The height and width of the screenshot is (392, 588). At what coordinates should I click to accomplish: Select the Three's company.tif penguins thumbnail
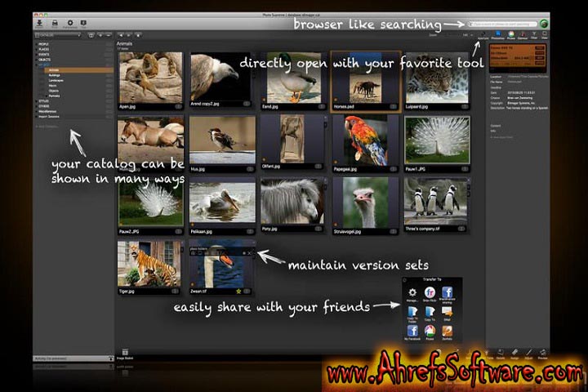(x=436, y=205)
